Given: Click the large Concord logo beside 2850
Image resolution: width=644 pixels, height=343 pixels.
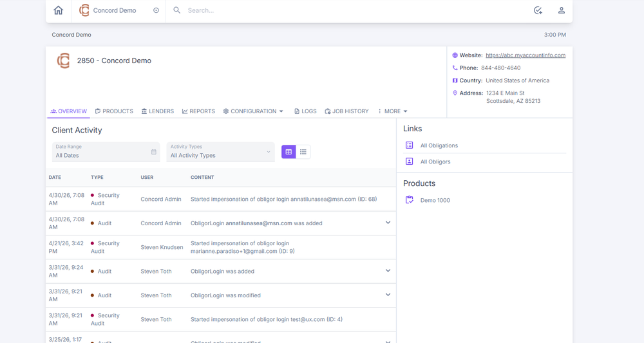Looking at the screenshot, I should [x=63, y=60].
